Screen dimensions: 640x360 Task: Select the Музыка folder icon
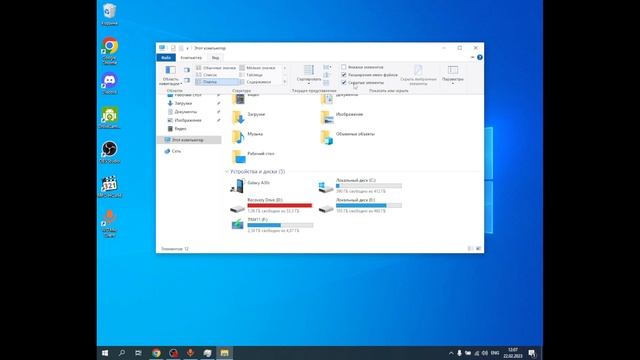pyautogui.click(x=238, y=137)
